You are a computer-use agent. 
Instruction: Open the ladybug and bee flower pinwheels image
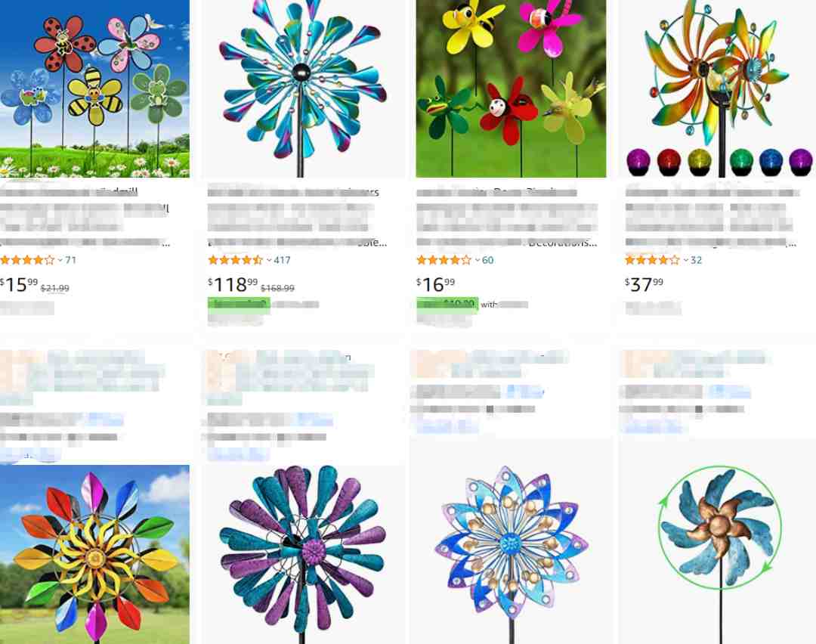[94, 88]
